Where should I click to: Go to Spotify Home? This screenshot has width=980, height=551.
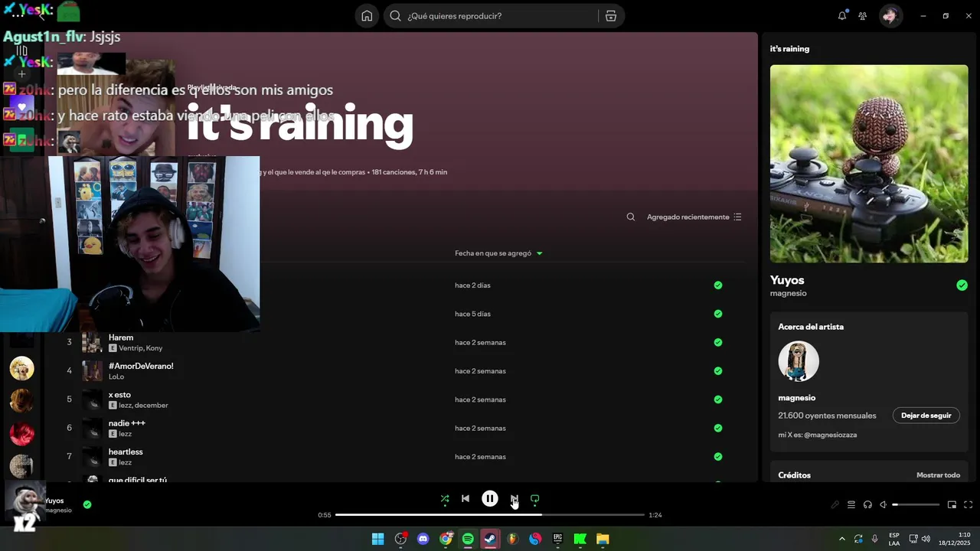point(367,16)
